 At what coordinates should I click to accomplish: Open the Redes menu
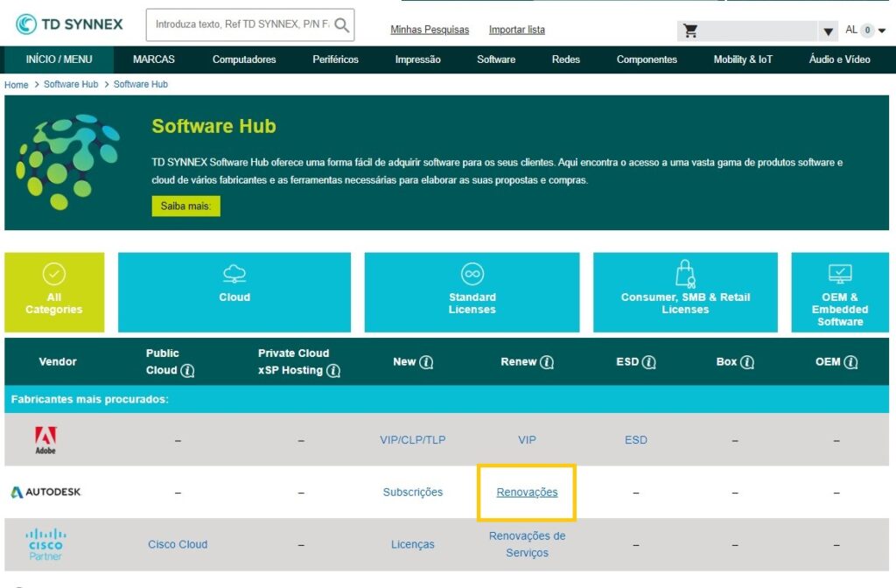point(566,59)
